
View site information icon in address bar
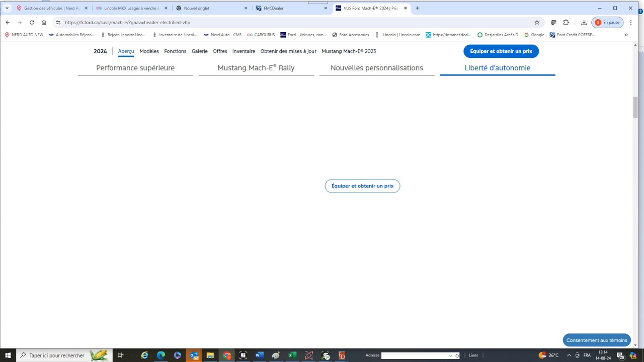pyautogui.click(x=58, y=23)
